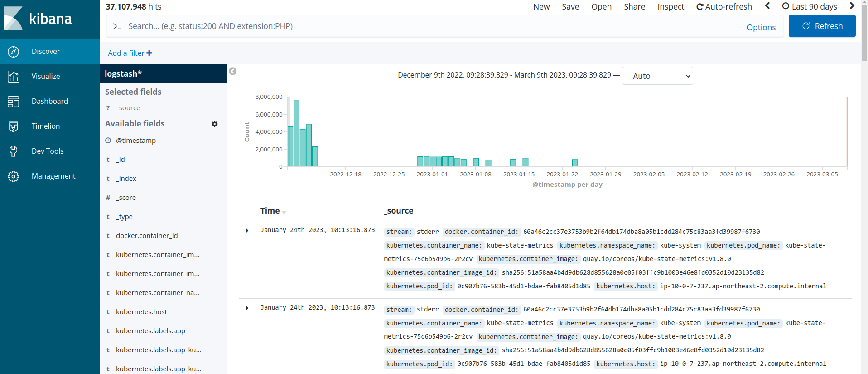Screen dimensions: 868x374
Task: Click the _score number type icon
Action: (x=108, y=198)
